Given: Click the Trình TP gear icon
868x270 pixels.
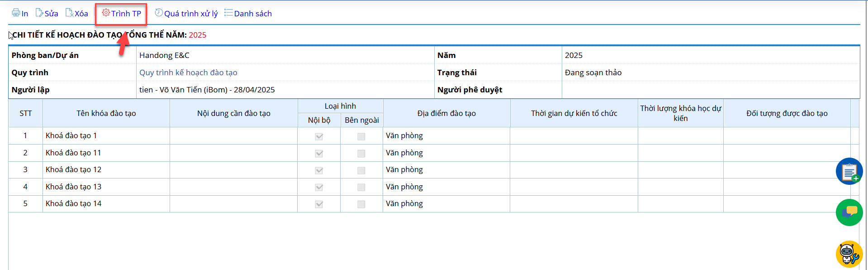Looking at the screenshot, I should click(x=106, y=13).
